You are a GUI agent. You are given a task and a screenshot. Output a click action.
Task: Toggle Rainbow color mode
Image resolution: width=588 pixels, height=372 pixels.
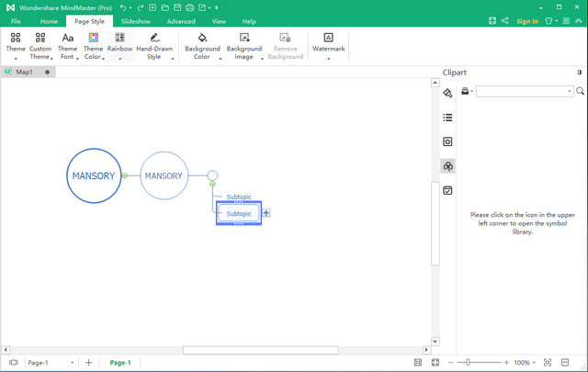[119, 43]
